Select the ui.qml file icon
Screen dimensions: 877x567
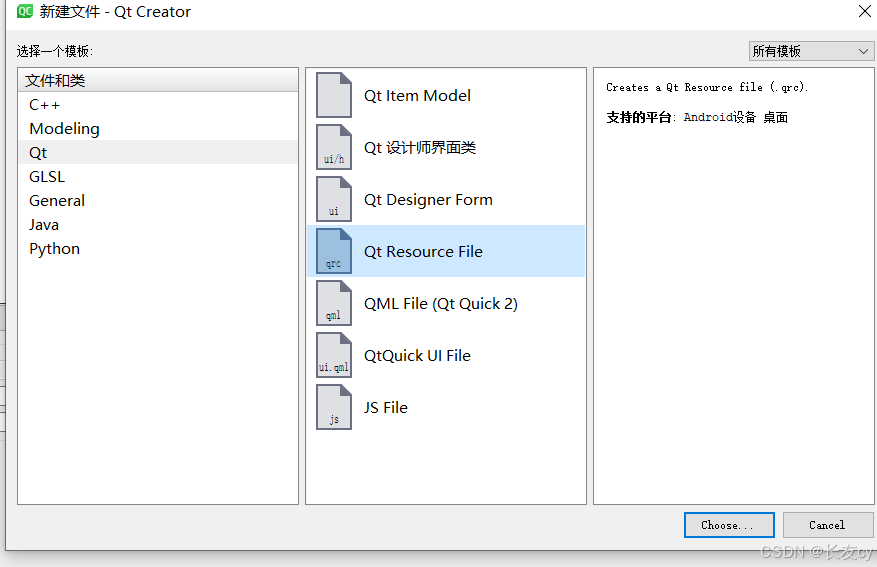tap(334, 355)
